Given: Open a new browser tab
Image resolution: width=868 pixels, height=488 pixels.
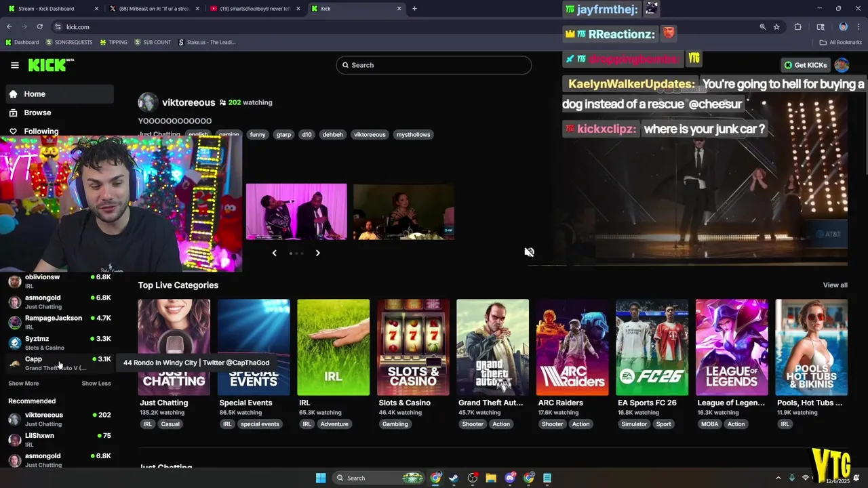Looking at the screenshot, I should [414, 9].
